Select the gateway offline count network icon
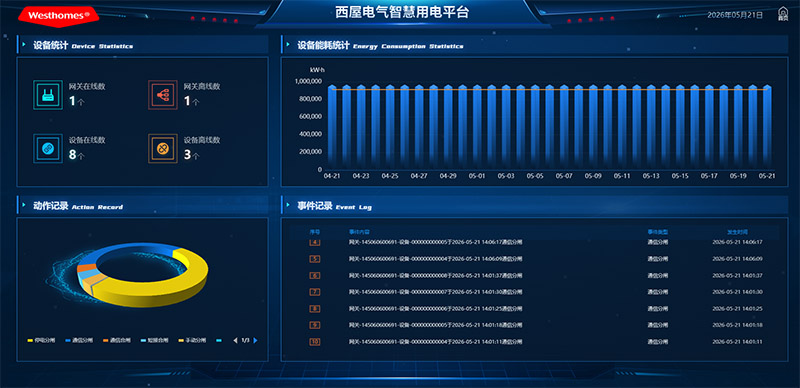Image resolution: width=800 pixels, height=388 pixels. [x=163, y=95]
